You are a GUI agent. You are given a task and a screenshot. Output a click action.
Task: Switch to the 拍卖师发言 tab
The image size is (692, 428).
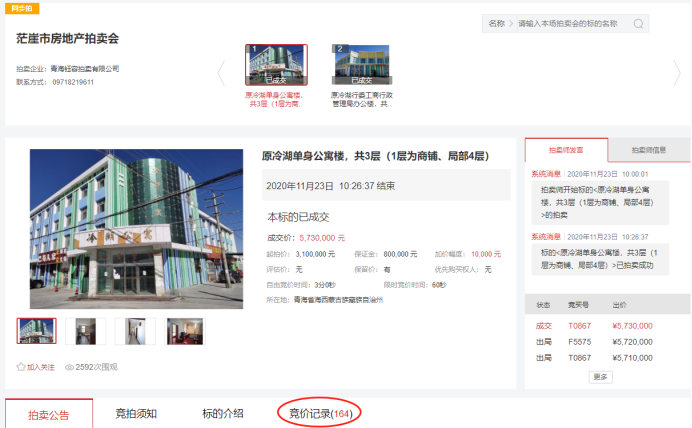(565, 150)
